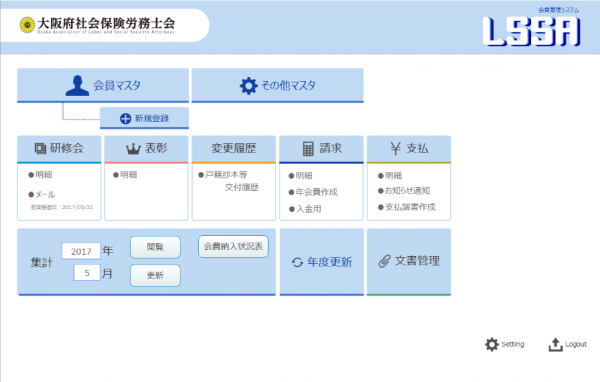Click the year field showing 2017

(x=81, y=251)
